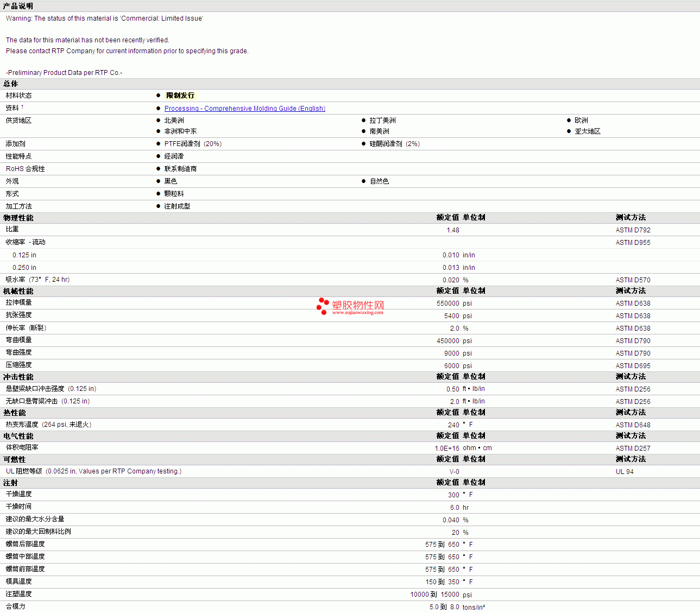The height and width of the screenshot is (613, 700).
Task: Select the 自然色 appearance option
Action: 380,181
